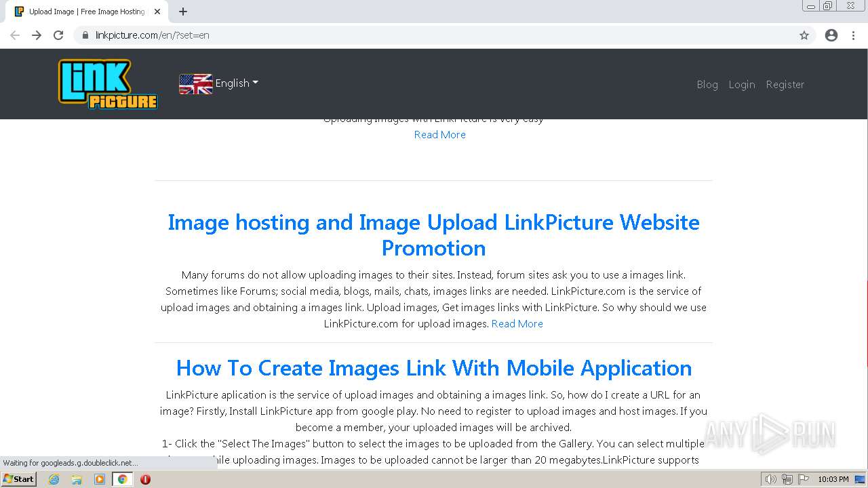Open the Chrome profile avatar
Viewport: 868px width, 488px height.
[831, 35]
